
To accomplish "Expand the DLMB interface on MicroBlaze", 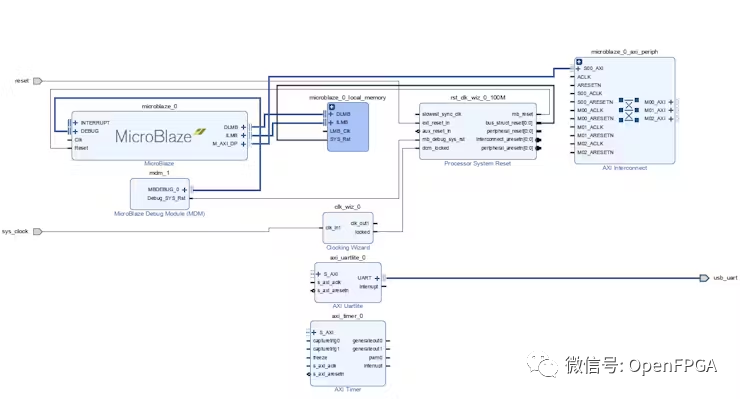I will click(x=244, y=127).
